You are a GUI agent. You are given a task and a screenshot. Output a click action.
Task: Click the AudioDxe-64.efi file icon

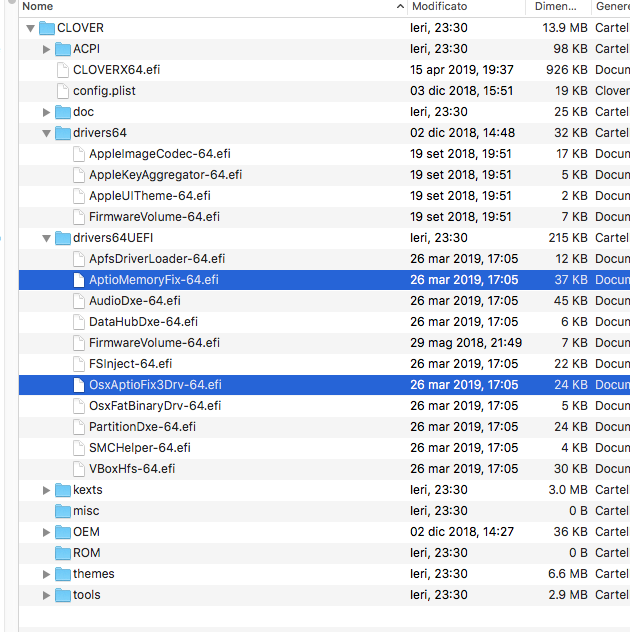(x=79, y=301)
